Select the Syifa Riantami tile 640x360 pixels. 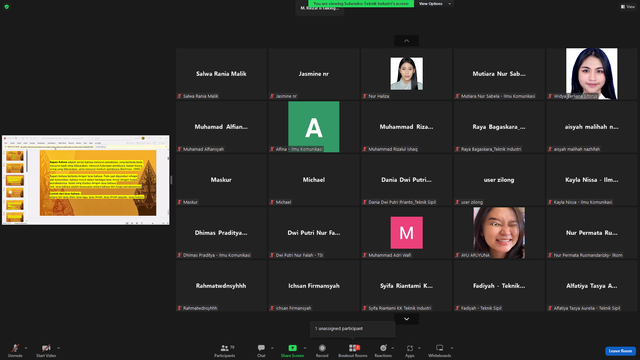point(407,286)
